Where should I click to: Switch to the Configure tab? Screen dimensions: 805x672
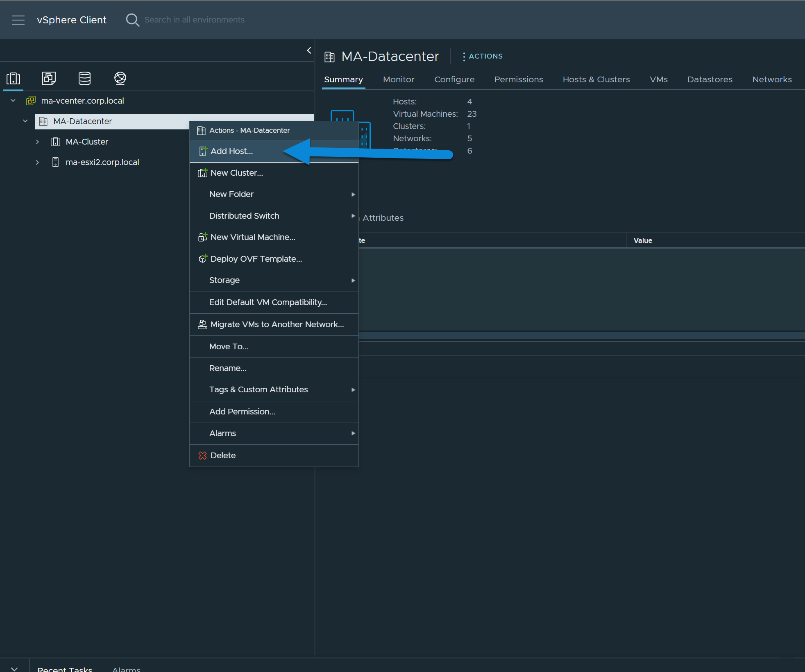(454, 79)
